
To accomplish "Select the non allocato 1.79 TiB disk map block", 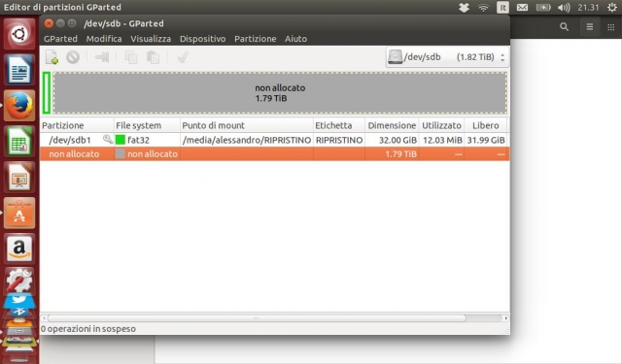I will coord(280,92).
